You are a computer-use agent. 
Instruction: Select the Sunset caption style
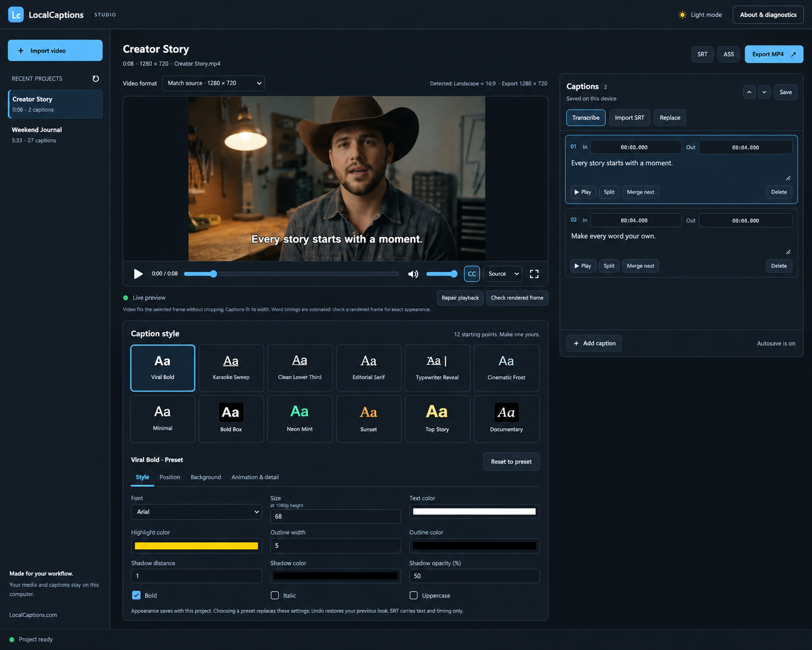(x=368, y=419)
